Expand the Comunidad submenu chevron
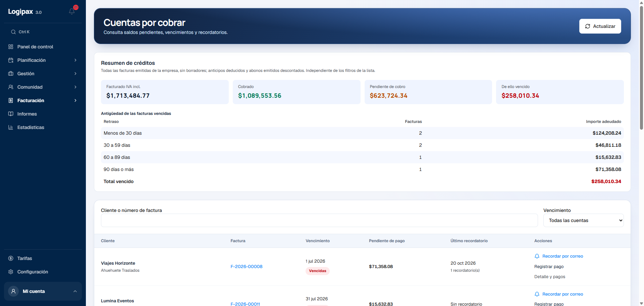The image size is (644, 306). 75,87
